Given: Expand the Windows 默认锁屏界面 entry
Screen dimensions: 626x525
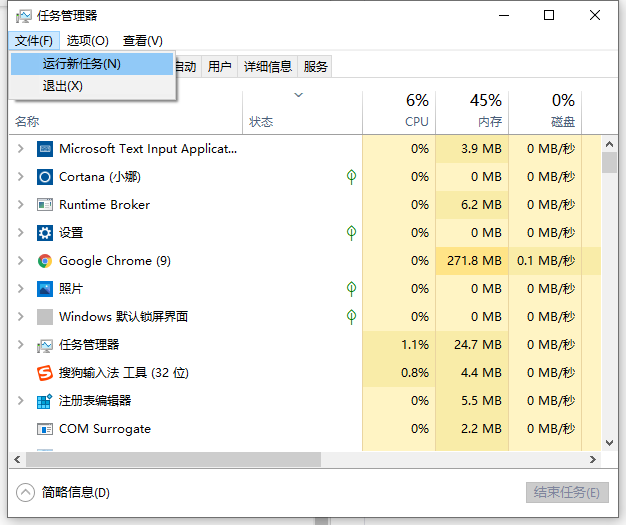Looking at the screenshot, I should click(x=20, y=317).
